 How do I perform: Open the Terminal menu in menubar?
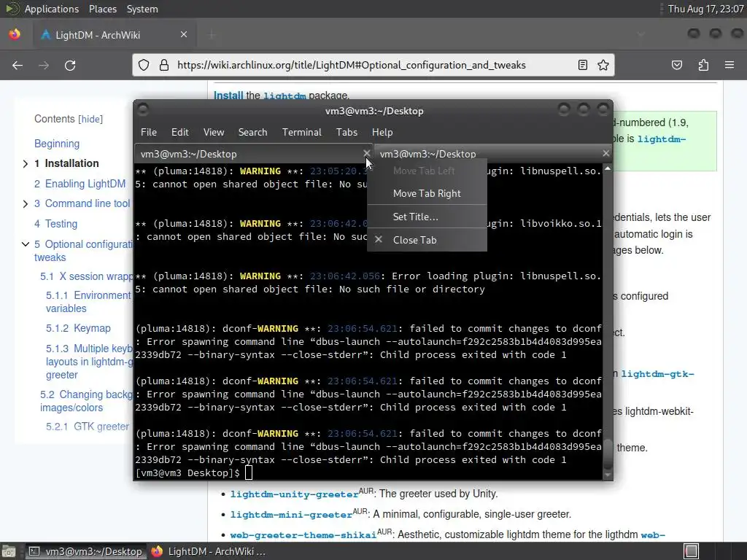click(x=301, y=133)
